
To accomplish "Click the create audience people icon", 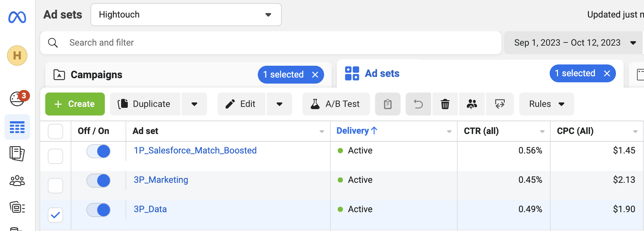I will (472, 104).
